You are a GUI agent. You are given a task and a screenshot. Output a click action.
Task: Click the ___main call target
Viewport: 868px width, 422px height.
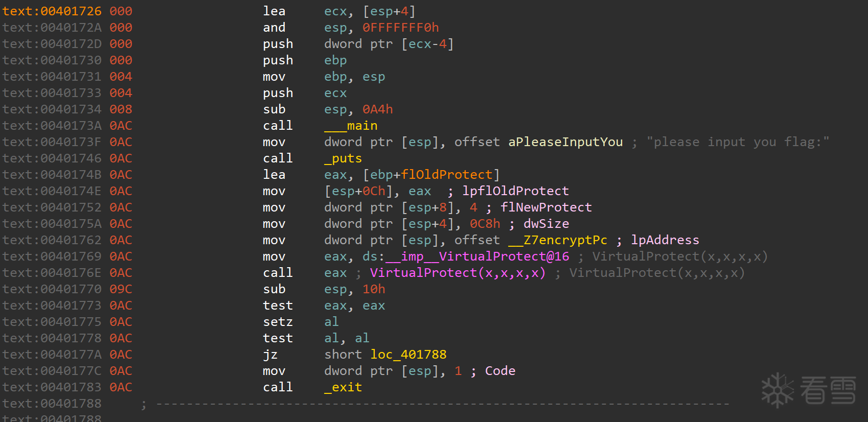(351, 126)
